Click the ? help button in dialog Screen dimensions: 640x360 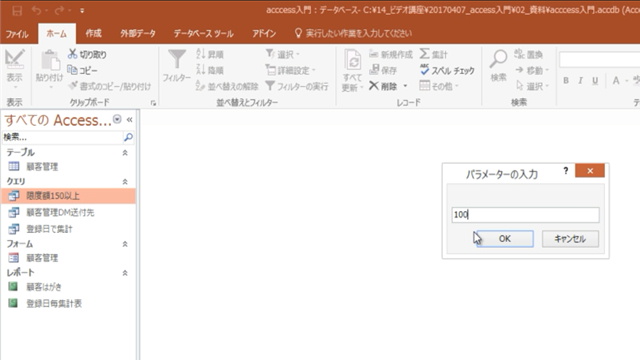(x=566, y=171)
